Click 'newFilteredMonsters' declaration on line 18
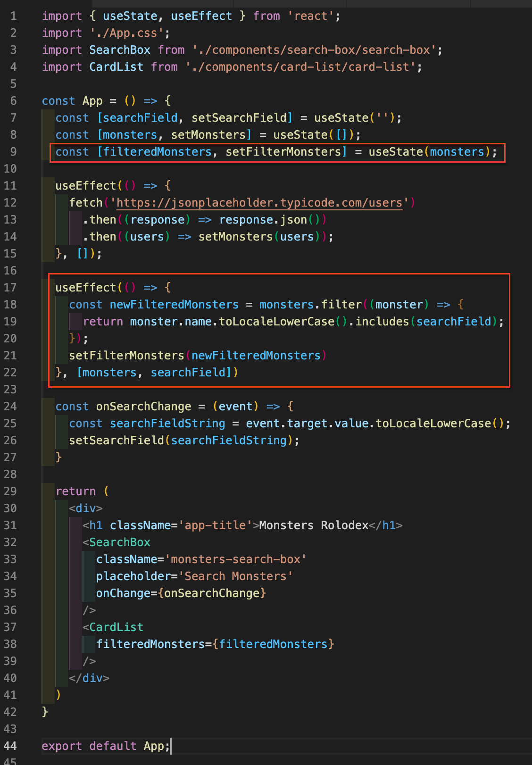The height and width of the screenshot is (765, 532). click(175, 305)
